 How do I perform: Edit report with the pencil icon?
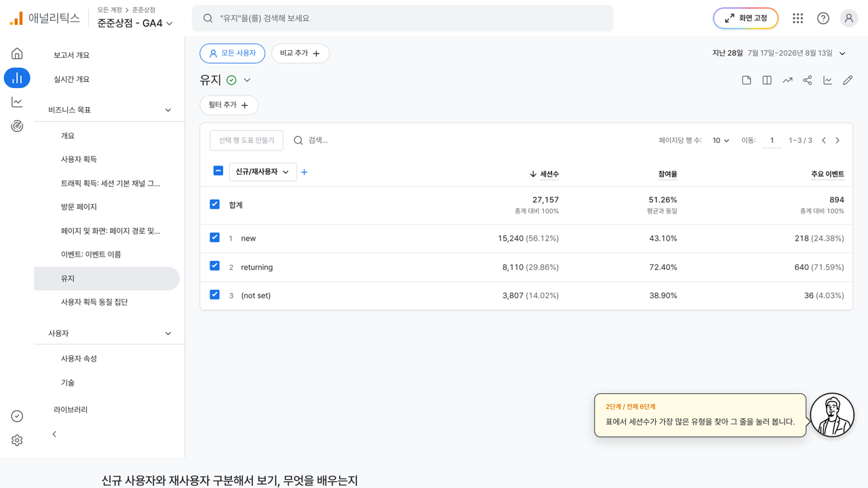[848, 80]
